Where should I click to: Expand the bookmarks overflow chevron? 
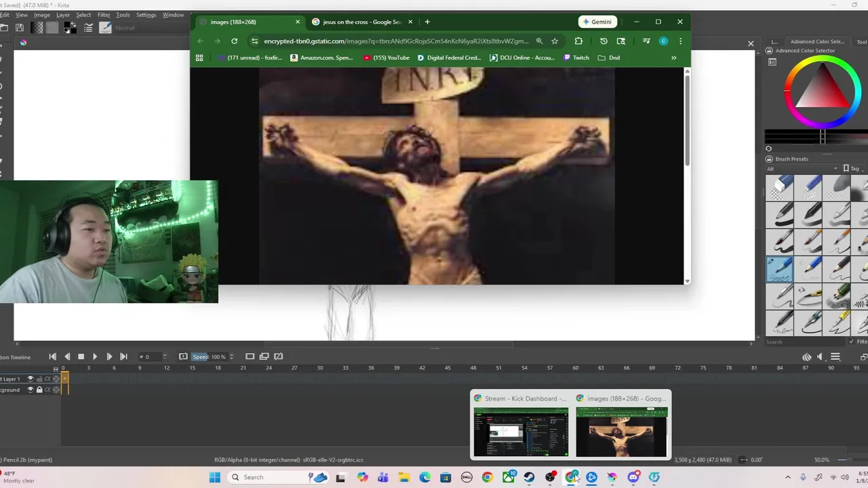tap(673, 58)
